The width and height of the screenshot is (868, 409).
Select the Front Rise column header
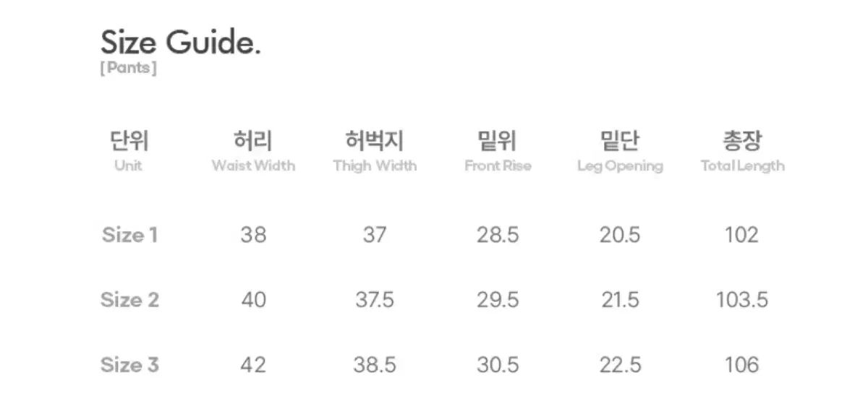[x=498, y=150]
